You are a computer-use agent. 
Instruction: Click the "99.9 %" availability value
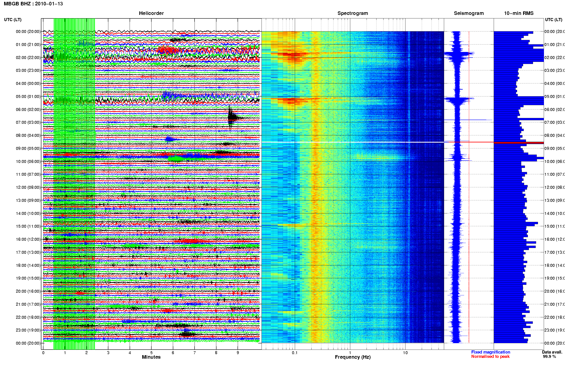point(549,356)
